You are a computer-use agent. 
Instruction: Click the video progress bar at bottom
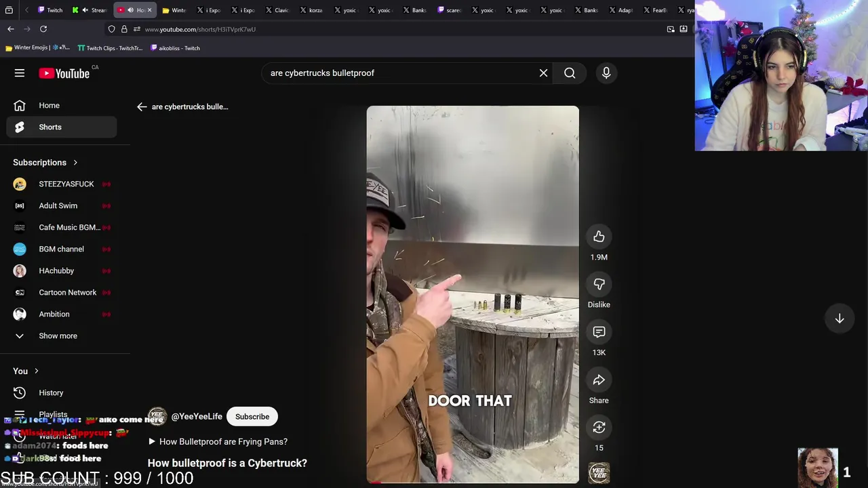point(473,483)
